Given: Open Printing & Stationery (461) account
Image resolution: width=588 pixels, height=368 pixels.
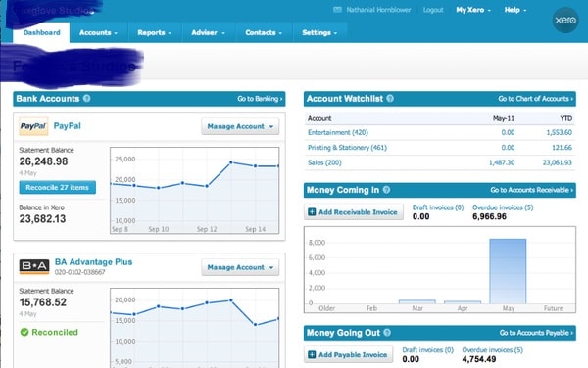Looking at the screenshot, I should pos(347,148).
